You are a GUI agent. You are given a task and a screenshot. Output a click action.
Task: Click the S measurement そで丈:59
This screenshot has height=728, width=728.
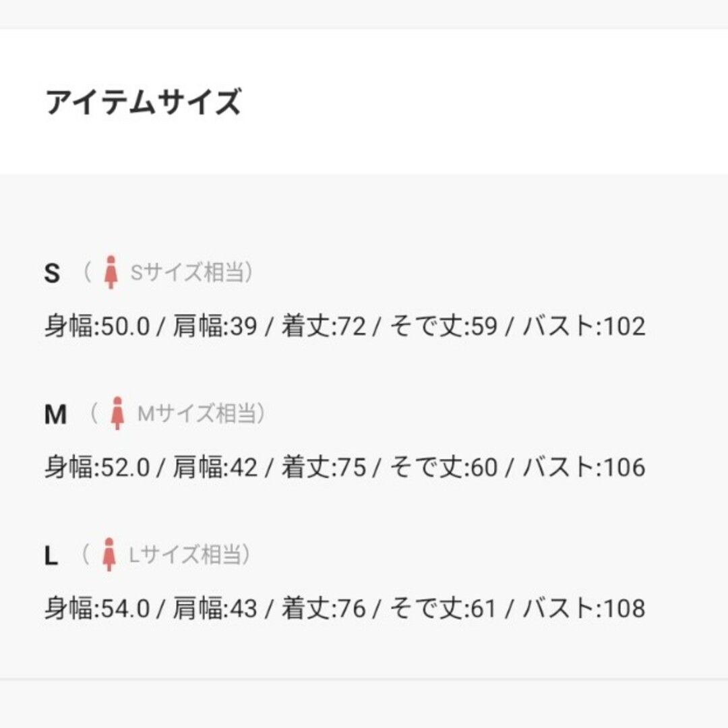444,326
